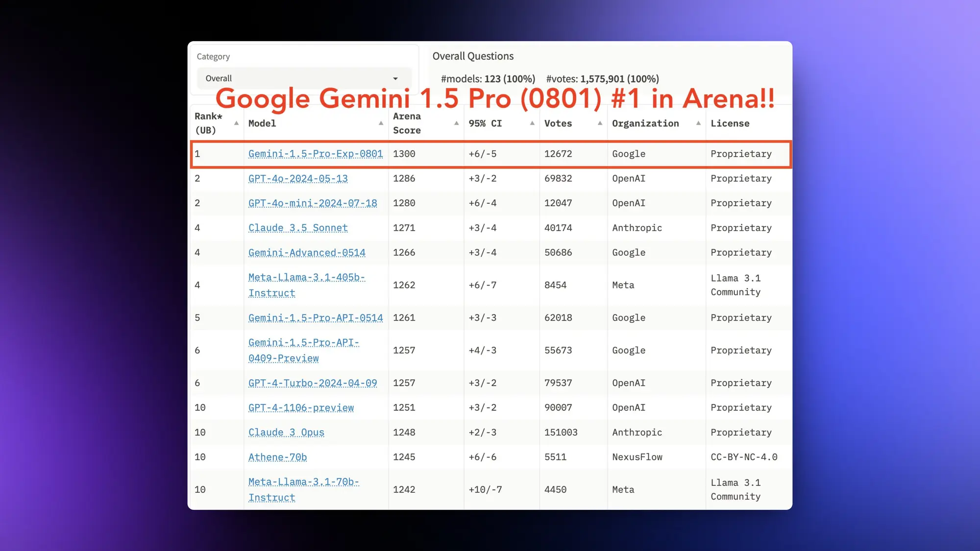
Task: Select the Arena Score cell 1271
Action: pyautogui.click(x=404, y=228)
